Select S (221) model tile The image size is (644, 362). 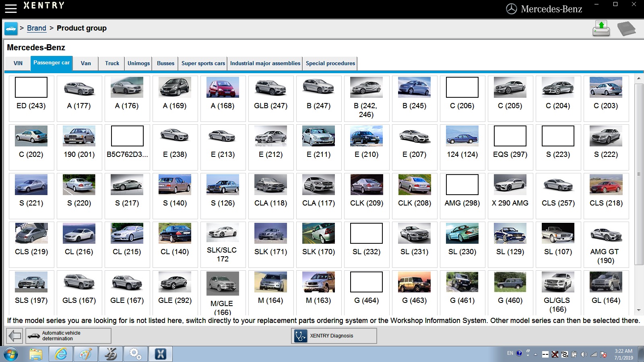point(31,196)
